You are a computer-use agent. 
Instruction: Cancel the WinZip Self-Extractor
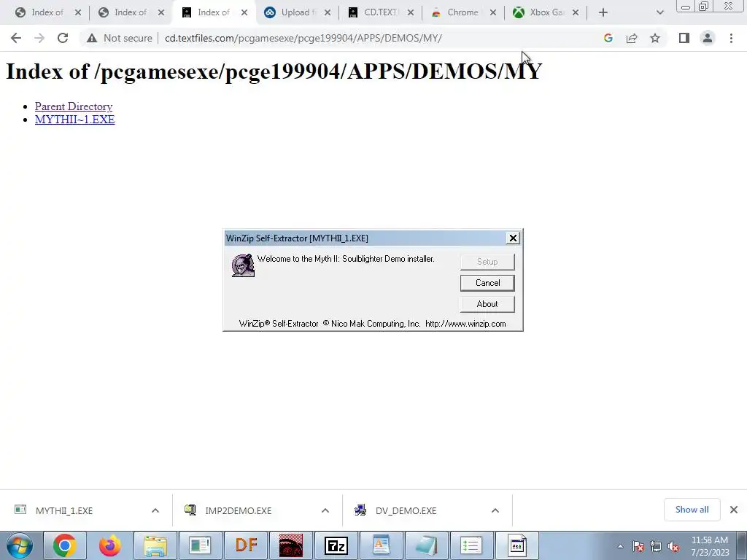(487, 283)
